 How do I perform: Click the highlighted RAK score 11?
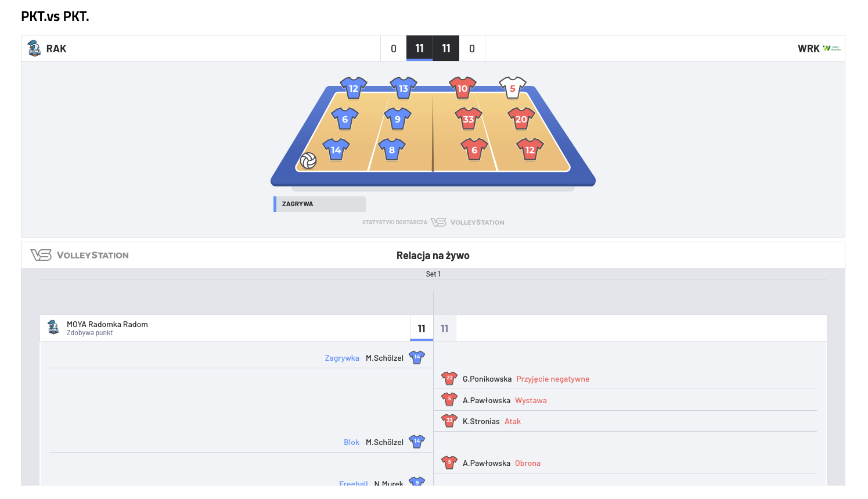point(419,48)
